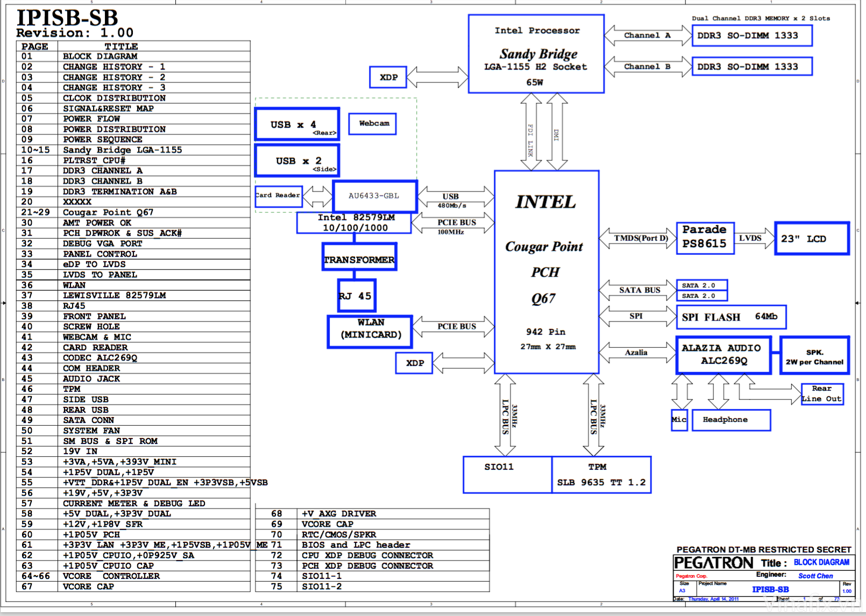
Task: Select the Cougar Point PCH Q67 block
Action: tap(546, 272)
